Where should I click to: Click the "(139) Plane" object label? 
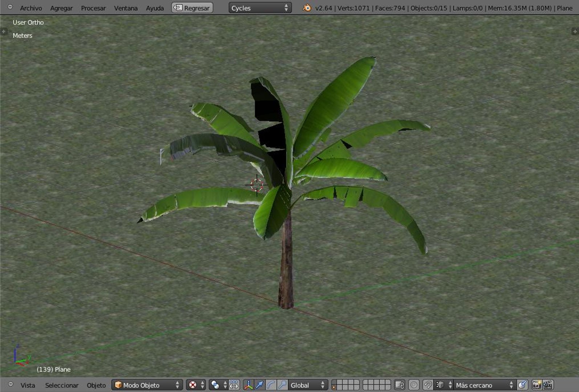coord(54,369)
